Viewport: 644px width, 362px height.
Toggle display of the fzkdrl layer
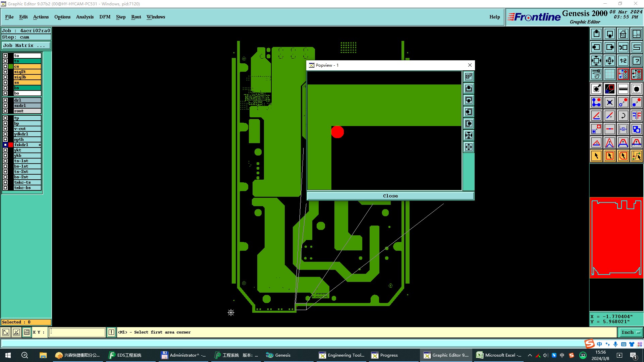(x=5, y=145)
